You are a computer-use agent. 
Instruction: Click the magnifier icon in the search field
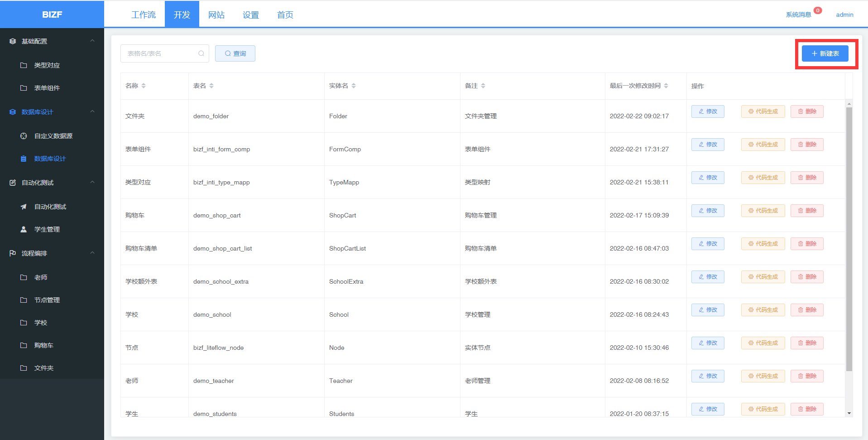(201, 53)
